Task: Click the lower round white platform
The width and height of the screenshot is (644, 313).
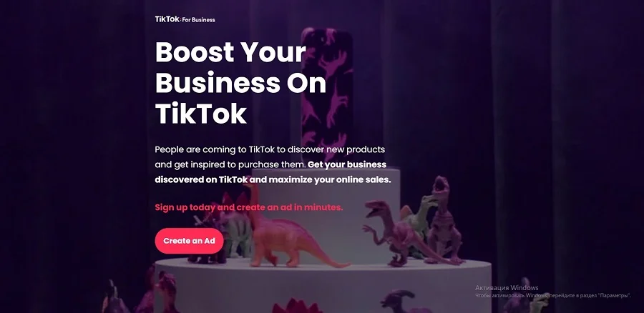Action: click(x=323, y=285)
